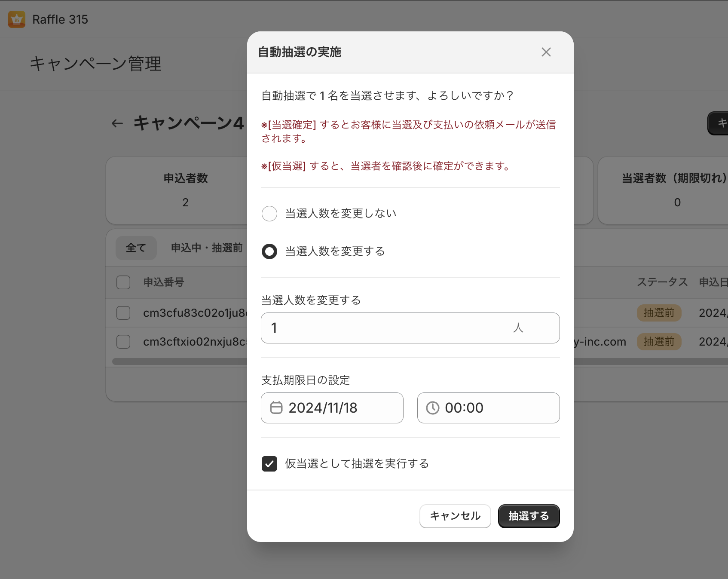Switch to the 申込中・抽選前 tab
The width and height of the screenshot is (728, 579).
tap(207, 248)
